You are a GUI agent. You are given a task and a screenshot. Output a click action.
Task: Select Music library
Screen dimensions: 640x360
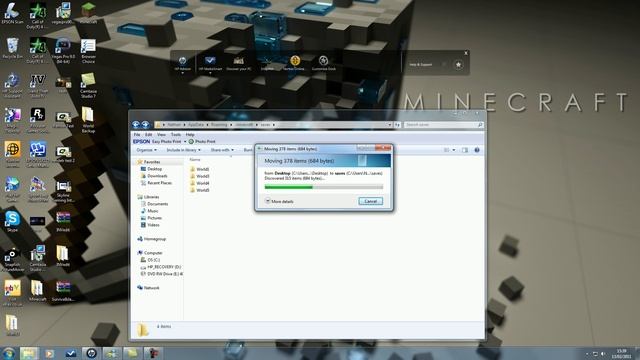[153, 211]
